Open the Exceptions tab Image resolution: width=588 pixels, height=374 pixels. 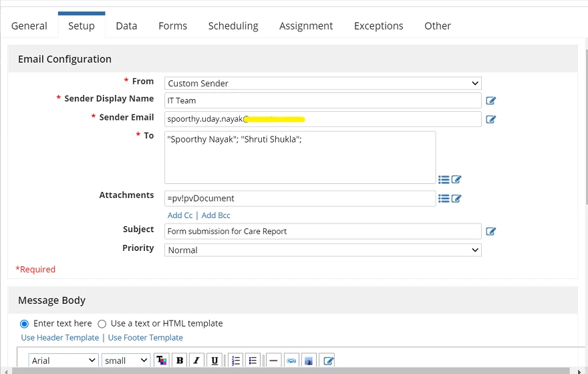(379, 26)
